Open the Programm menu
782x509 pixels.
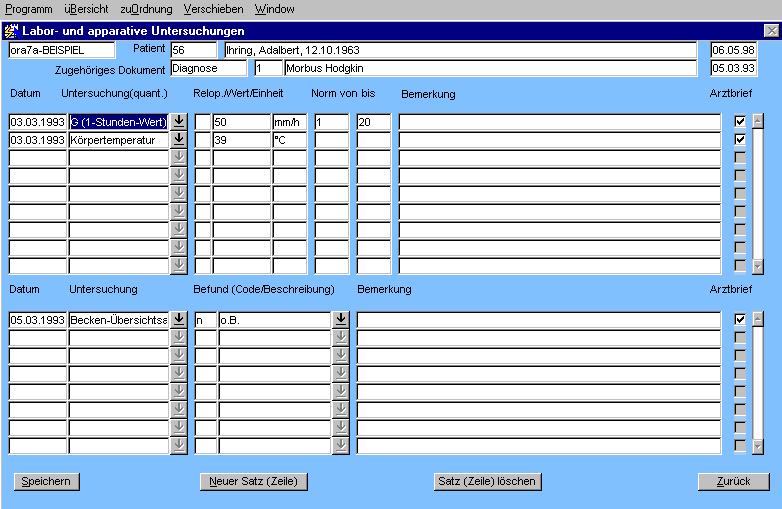pyautogui.click(x=29, y=9)
